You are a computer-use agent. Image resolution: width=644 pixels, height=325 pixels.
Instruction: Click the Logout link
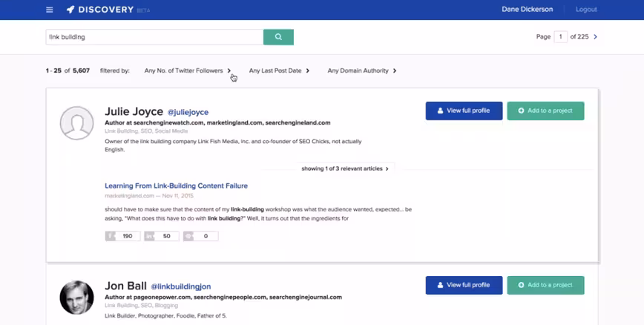coord(586,10)
